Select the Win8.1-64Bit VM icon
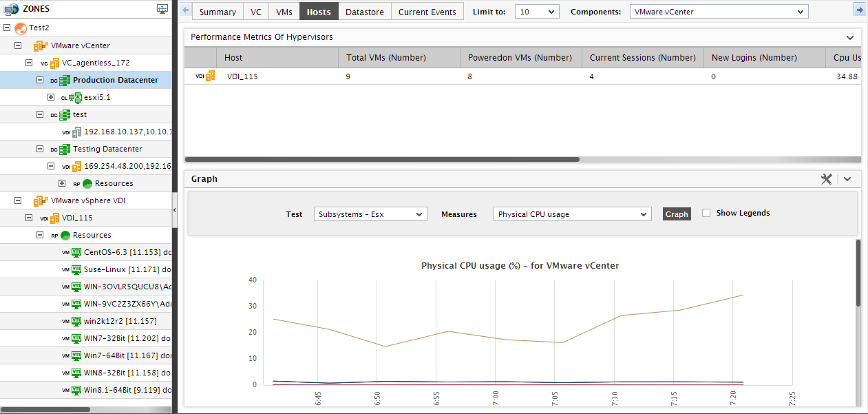 pyautogui.click(x=76, y=390)
